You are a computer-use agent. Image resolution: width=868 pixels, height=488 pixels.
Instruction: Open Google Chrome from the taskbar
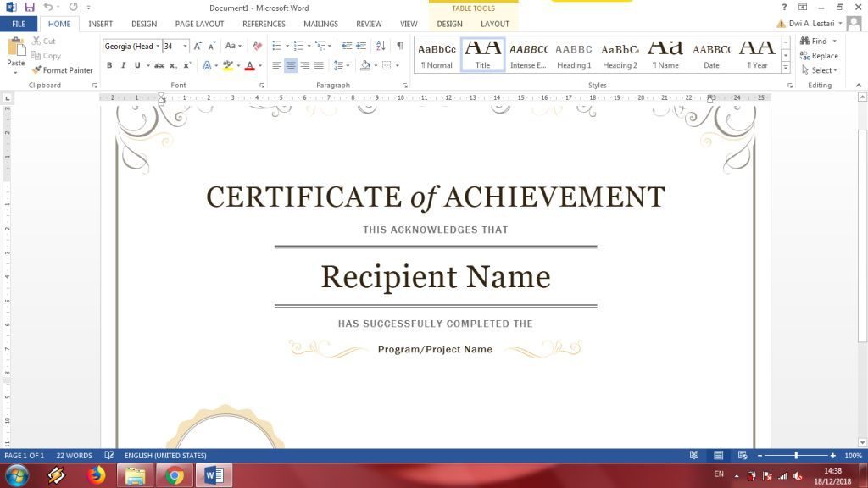(175, 476)
